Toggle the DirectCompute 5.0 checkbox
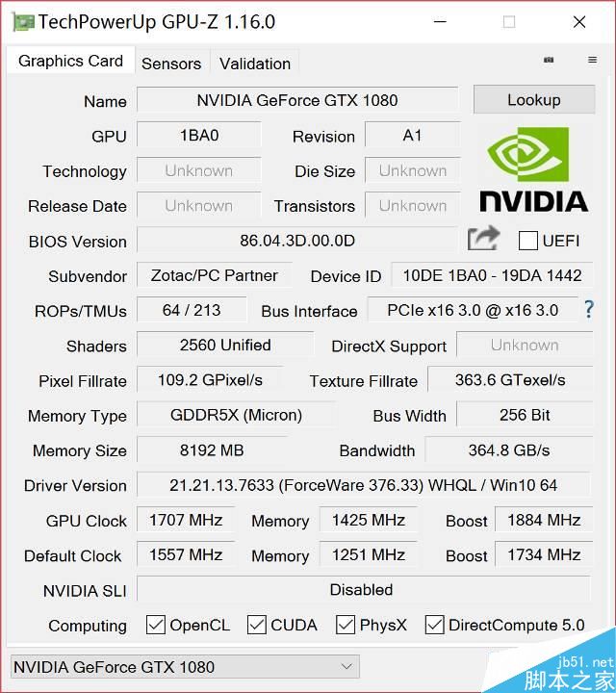Screen dimensions: 616x693 point(434,625)
